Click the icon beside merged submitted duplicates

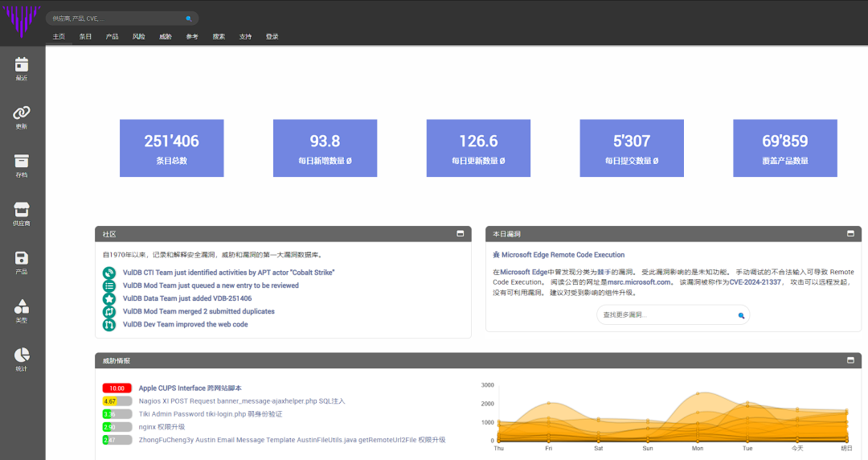[109, 311]
